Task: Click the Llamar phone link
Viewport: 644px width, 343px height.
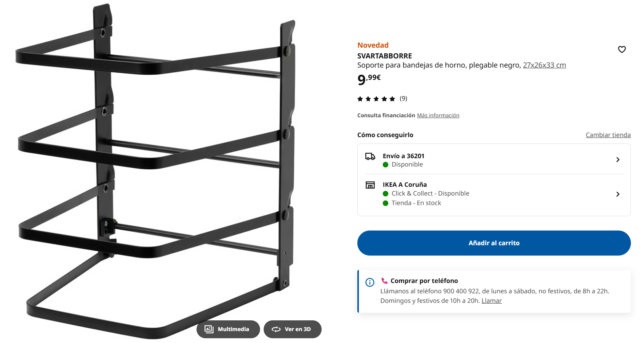Action: [492, 301]
